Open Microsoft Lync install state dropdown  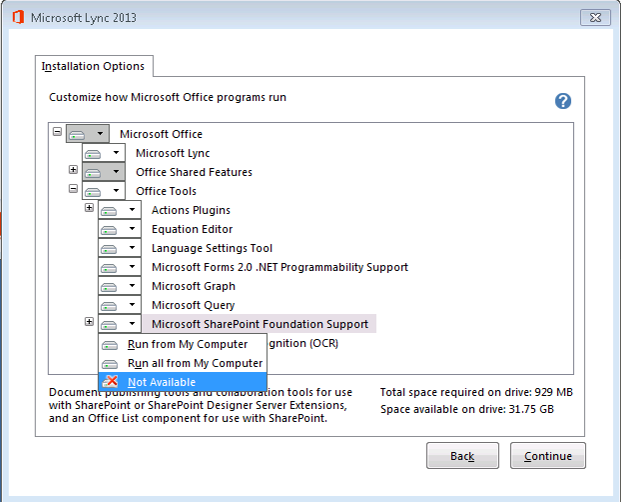(104, 153)
